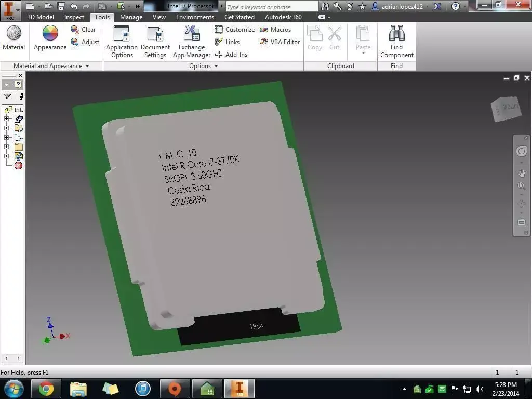Switch to the Environments tab
The height and width of the screenshot is (399, 532).
[x=195, y=17]
